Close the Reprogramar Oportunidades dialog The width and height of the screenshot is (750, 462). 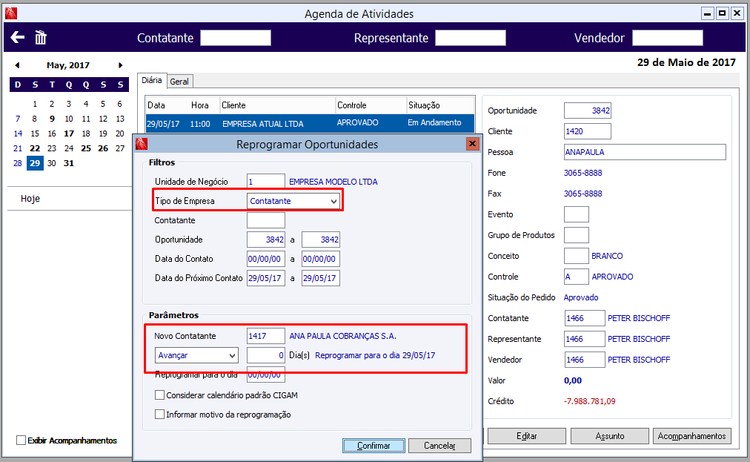pos(472,143)
